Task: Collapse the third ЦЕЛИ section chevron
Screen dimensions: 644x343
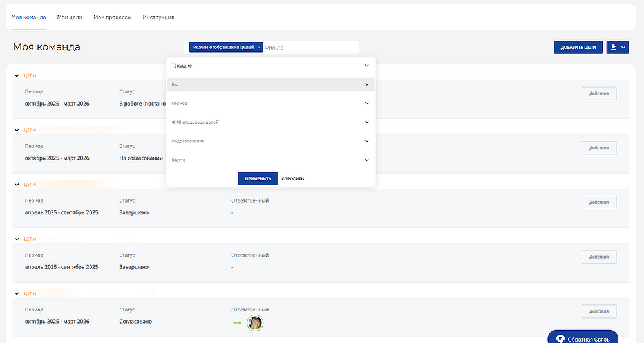Action: tap(17, 184)
